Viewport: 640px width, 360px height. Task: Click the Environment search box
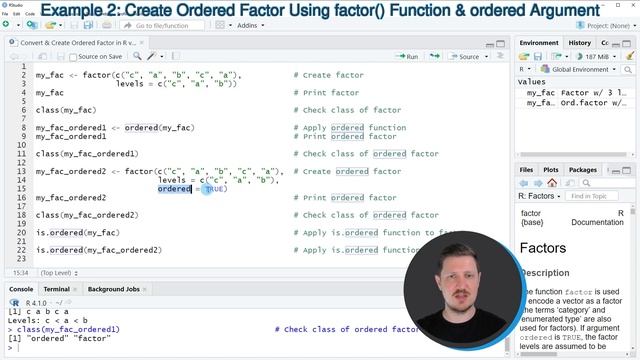click(628, 70)
